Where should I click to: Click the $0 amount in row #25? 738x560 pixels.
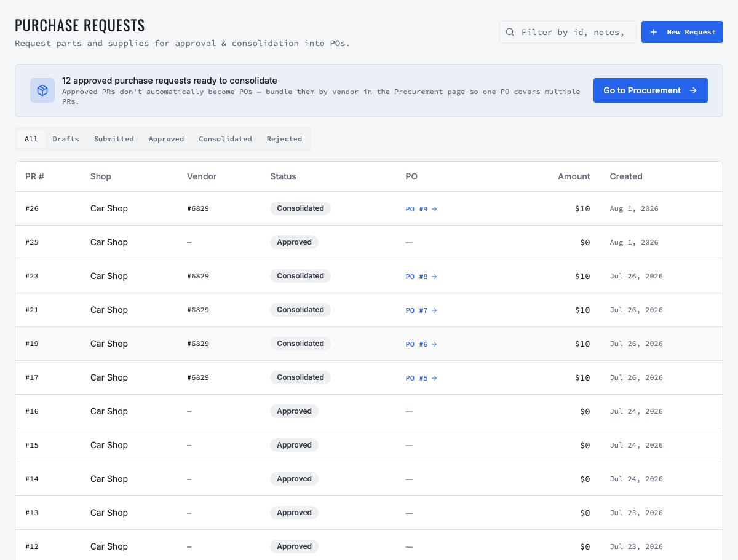pyautogui.click(x=585, y=242)
